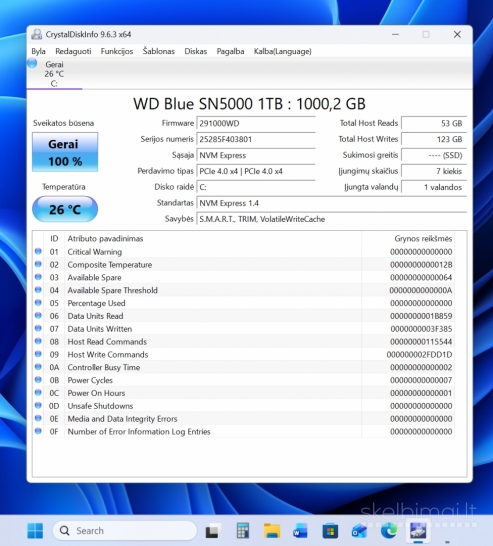Open the Funkcijos menu
493x546 pixels.
[117, 51]
